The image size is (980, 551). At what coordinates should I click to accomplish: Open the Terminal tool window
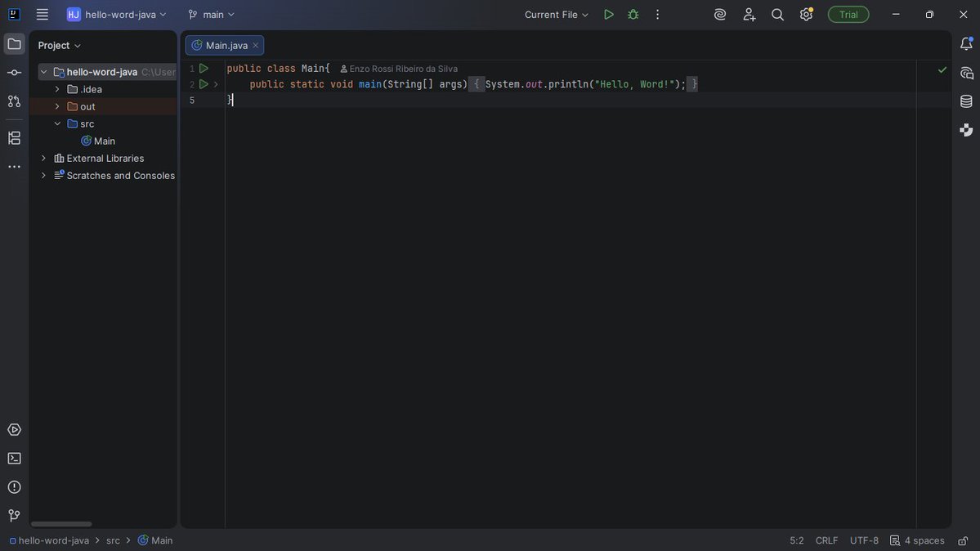(x=14, y=459)
